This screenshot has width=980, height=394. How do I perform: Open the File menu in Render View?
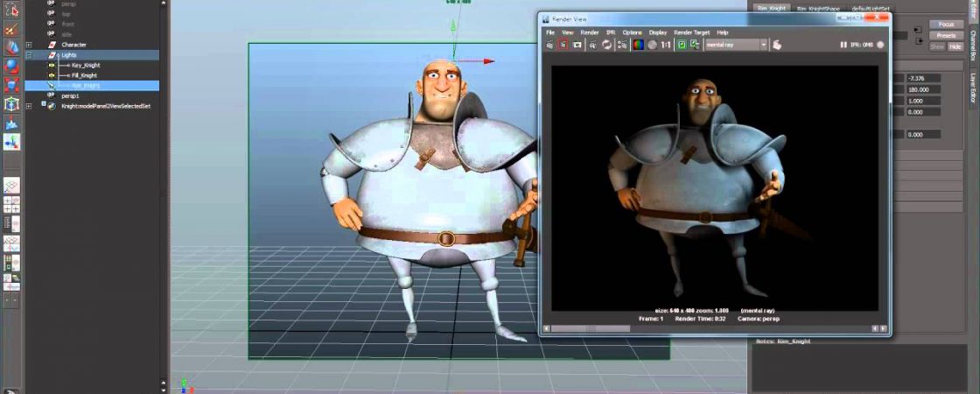pyautogui.click(x=550, y=32)
